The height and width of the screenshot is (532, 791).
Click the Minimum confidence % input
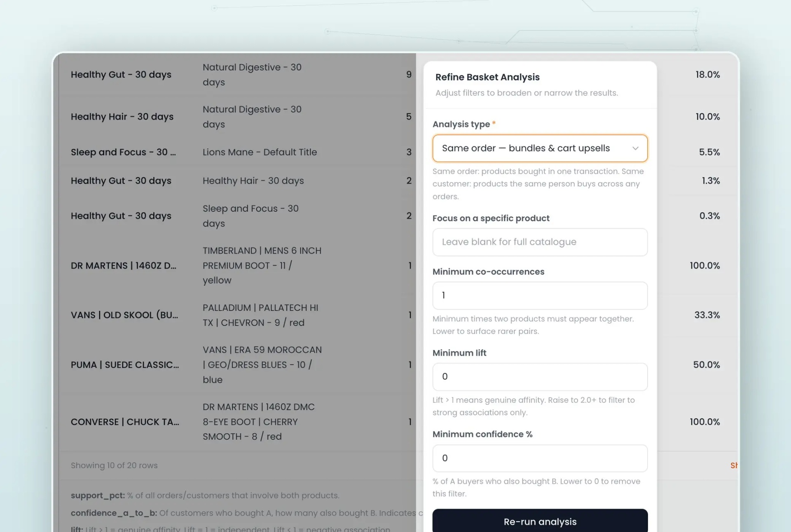540,458
